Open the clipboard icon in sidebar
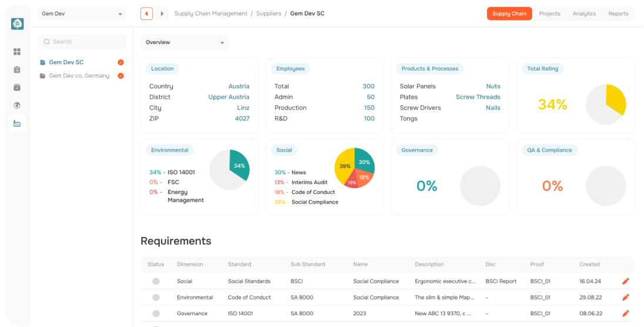Image resolution: width=644 pixels, height=327 pixels. pos(17,69)
